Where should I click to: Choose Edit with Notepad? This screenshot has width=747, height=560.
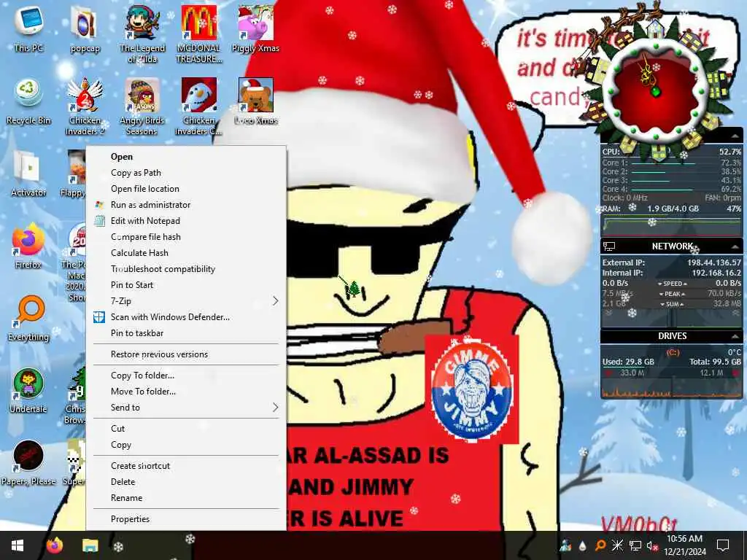[x=186, y=221]
